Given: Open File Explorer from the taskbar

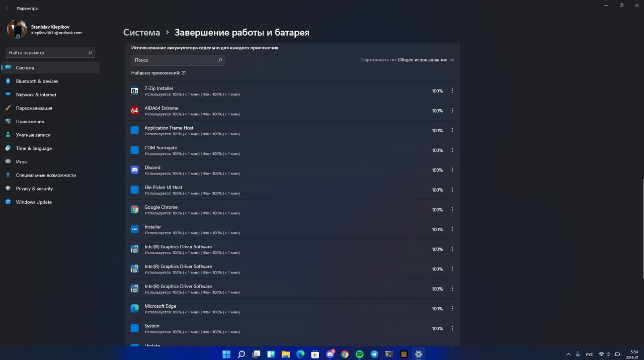Looking at the screenshot, I should pyautogui.click(x=285, y=354).
